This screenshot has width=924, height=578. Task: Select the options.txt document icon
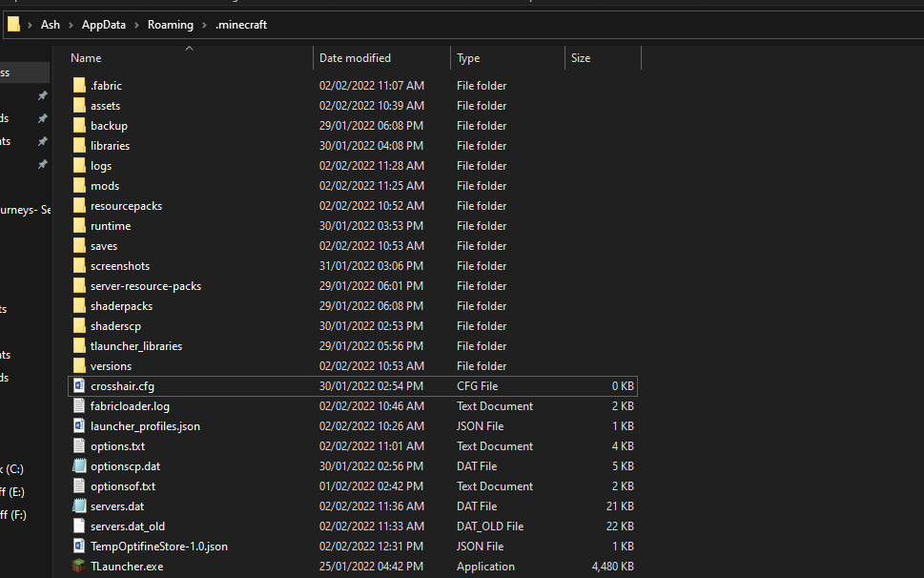[79, 446]
